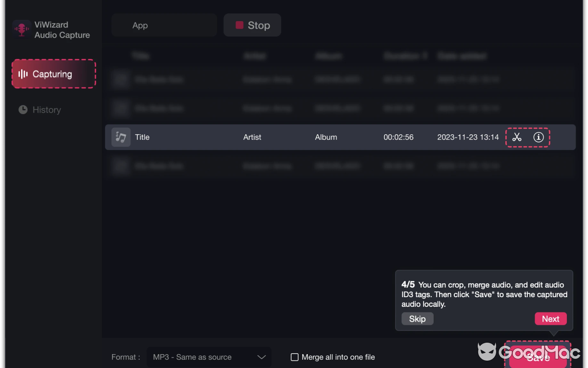Click the Capturing waveform icon in sidebar

[23, 74]
